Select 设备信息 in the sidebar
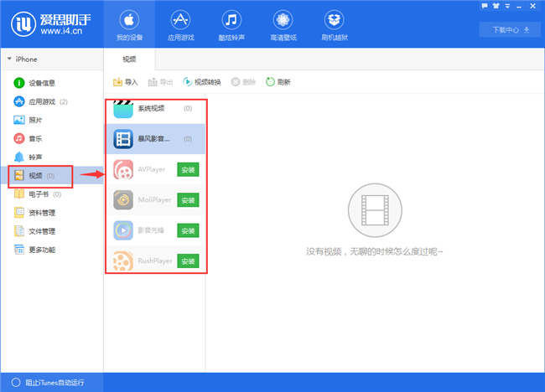 tap(52, 83)
